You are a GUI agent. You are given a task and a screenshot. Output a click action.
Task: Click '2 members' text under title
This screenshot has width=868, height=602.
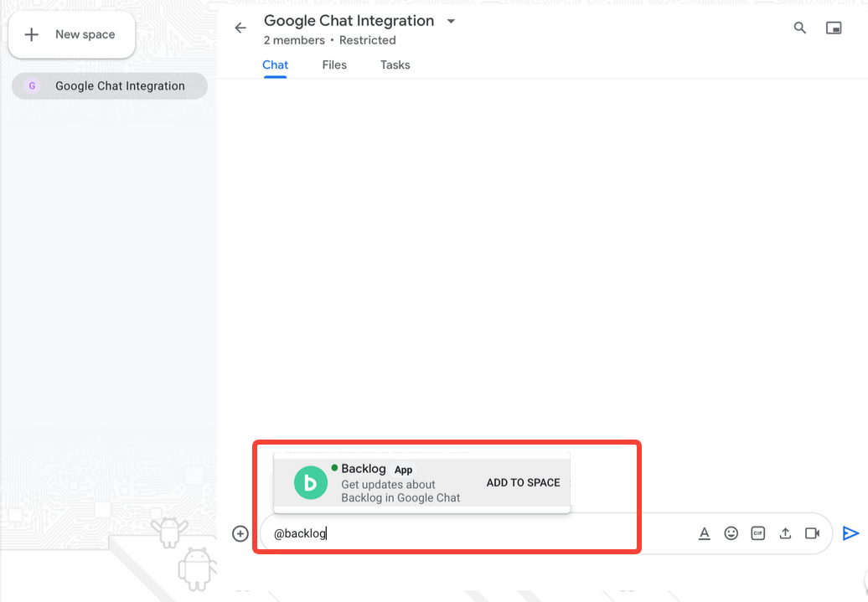[294, 40]
